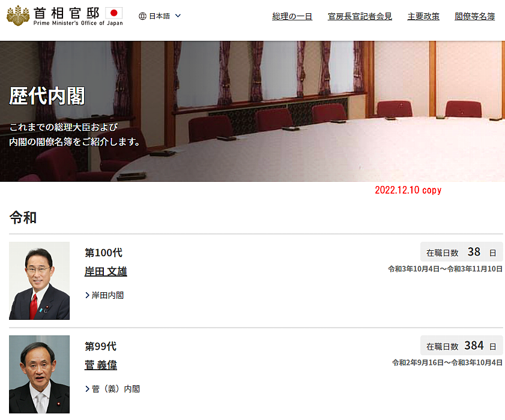Click the portrait photo of 岸田 文雄

pos(39,281)
